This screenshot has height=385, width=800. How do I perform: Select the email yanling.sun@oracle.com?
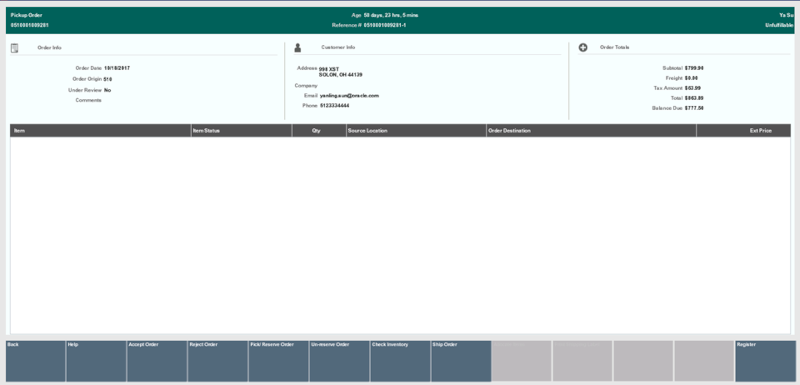(349, 95)
